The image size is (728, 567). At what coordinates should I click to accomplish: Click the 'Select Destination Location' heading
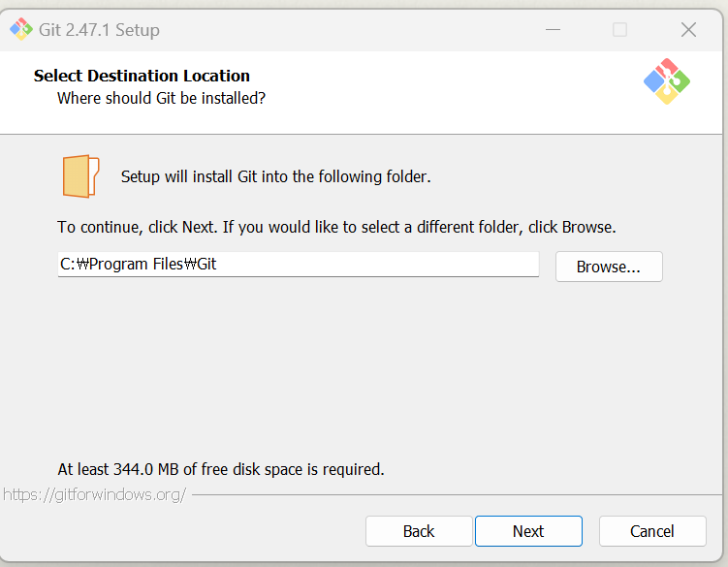click(142, 76)
